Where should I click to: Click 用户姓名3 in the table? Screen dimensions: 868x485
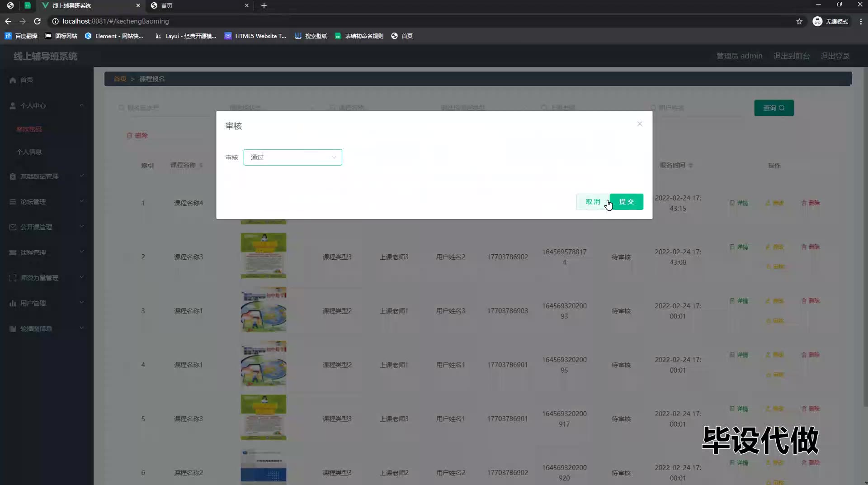point(450,311)
